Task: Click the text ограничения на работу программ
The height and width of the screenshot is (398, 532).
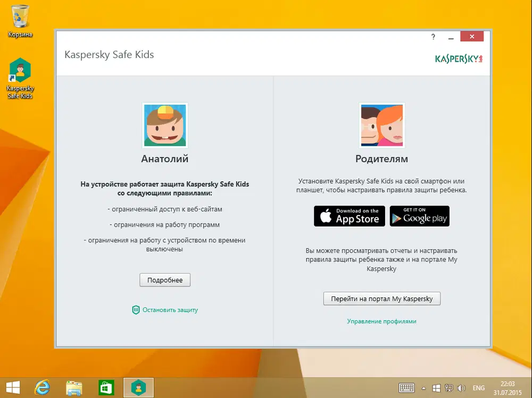Action: coord(164,225)
